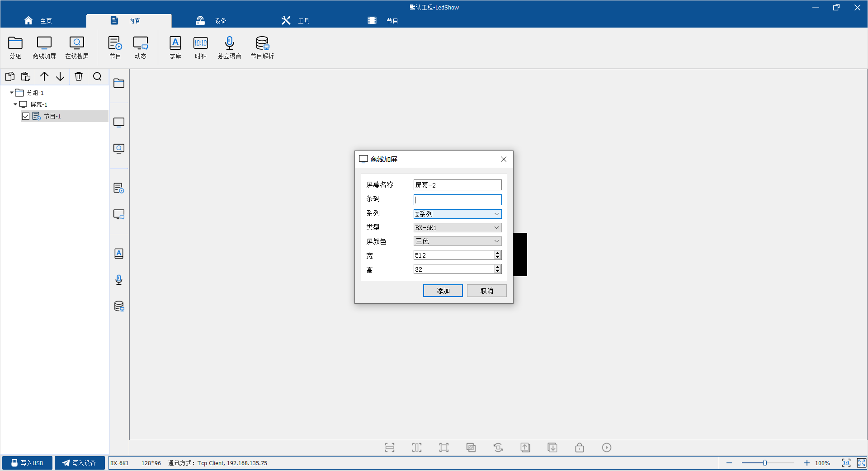Click the offline screen icon in the sidebar
Image resolution: width=868 pixels, height=471 pixels.
tap(119, 122)
